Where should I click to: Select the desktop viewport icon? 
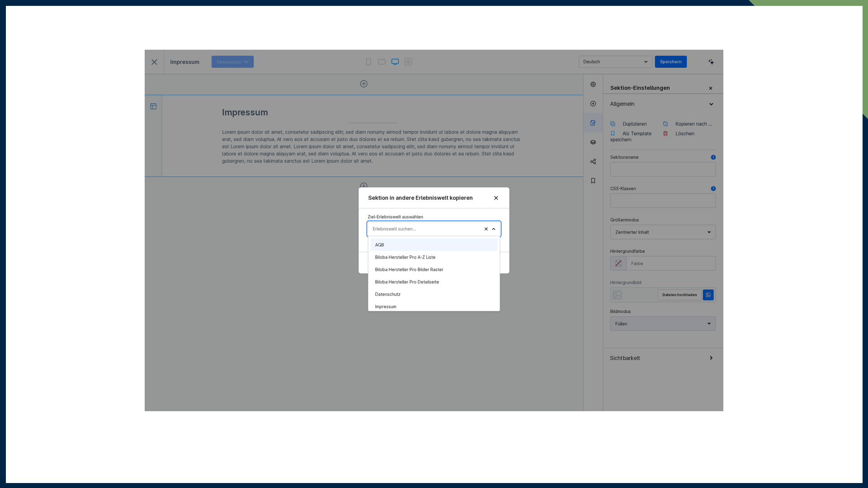pos(395,62)
